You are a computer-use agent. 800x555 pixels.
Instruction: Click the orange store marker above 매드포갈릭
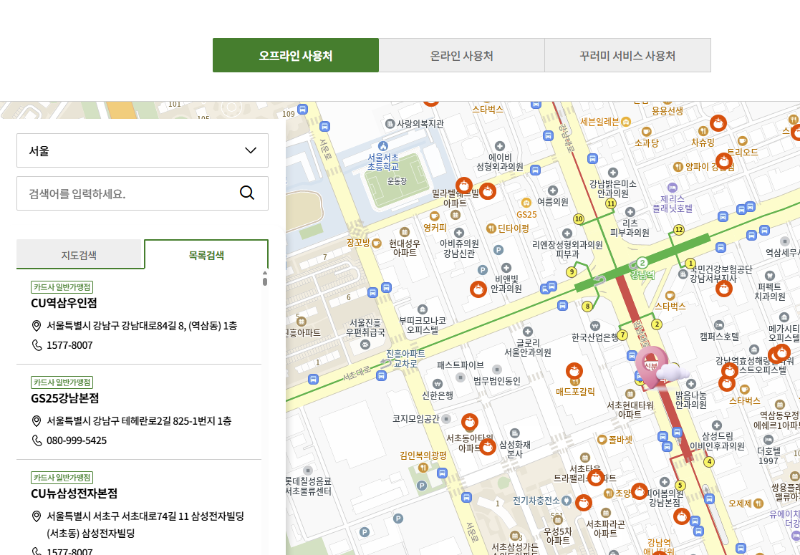574,371
